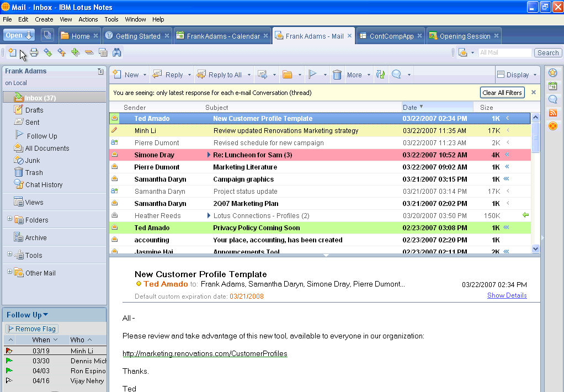The height and width of the screenshot is (392, 564).
Task: Click the green refresh arrows icon
Action: 380,75
